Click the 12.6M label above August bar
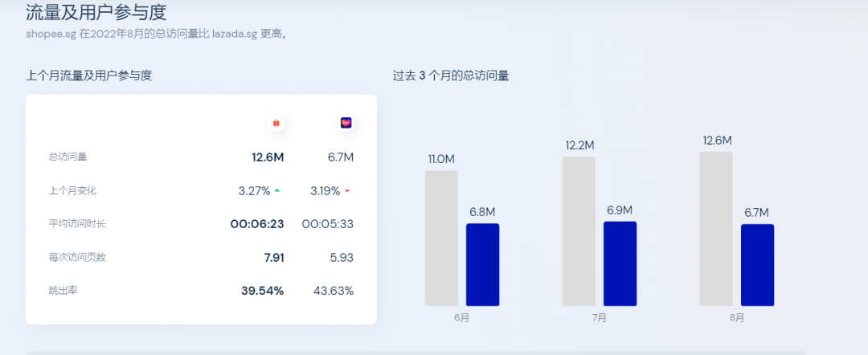 click(x=718, y=141)
